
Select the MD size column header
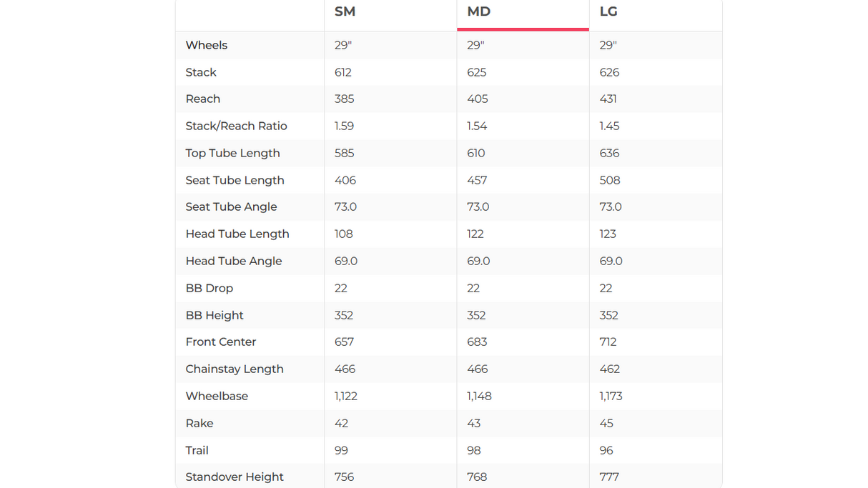point(478,11)
